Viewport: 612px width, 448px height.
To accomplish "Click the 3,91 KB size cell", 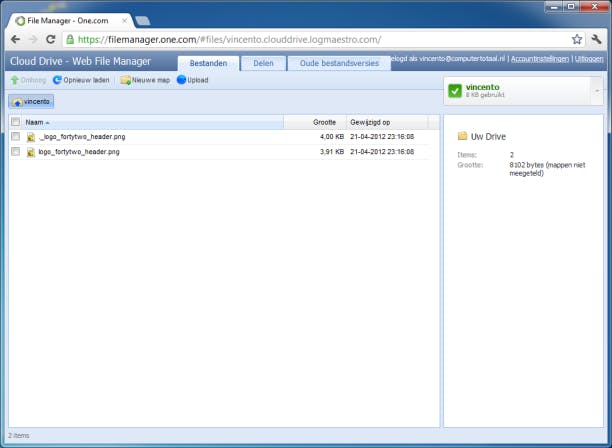I will (x=332, y=152).
